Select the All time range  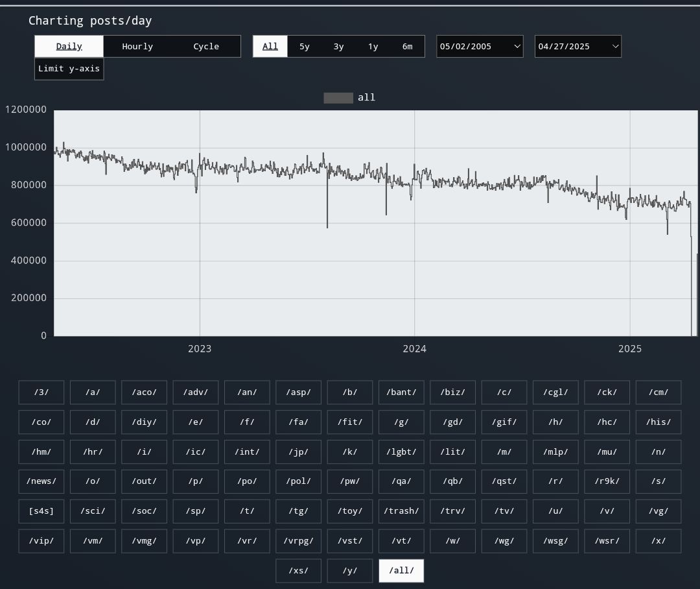pyautogui.click(x=270, y=47)
